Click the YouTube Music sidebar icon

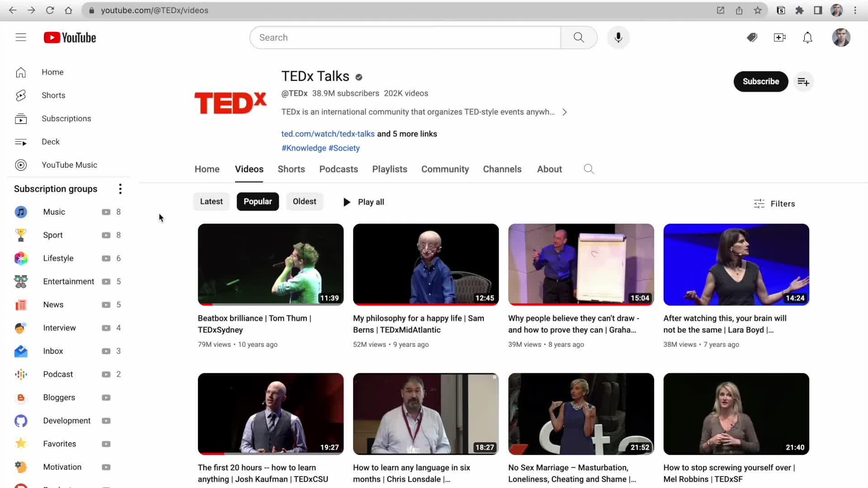(x=21, y=165)
